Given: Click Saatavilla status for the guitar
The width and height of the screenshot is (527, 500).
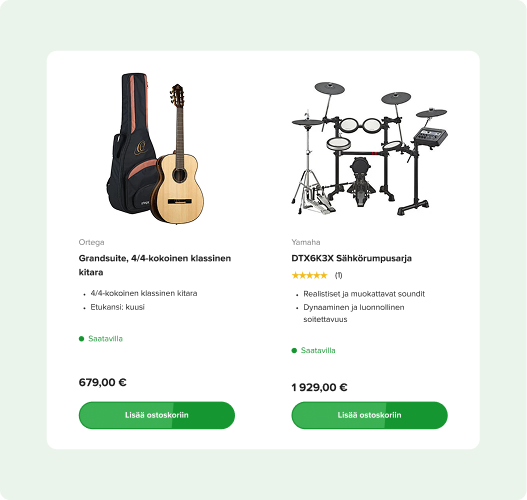Looking at the screenshot, I should pyautogui.click(x=105, y=339).
